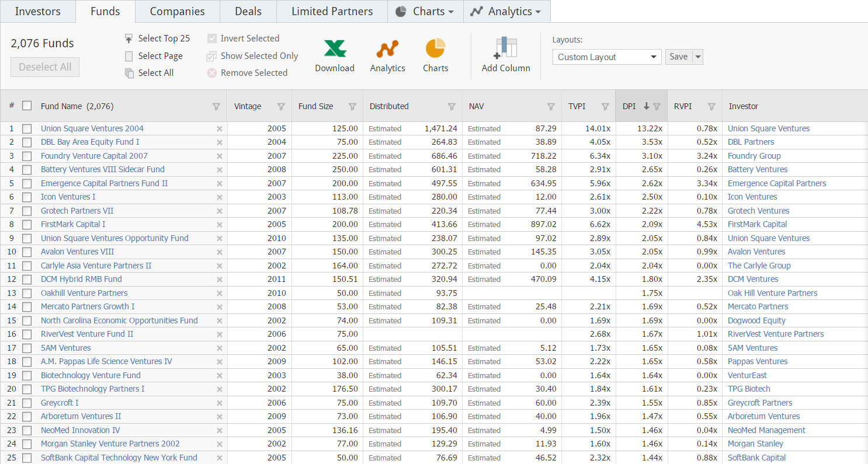The width and height of the screenshot is (868, 464).
Task: Toggle header select-all checkbox
Action: tap(27, 106)
